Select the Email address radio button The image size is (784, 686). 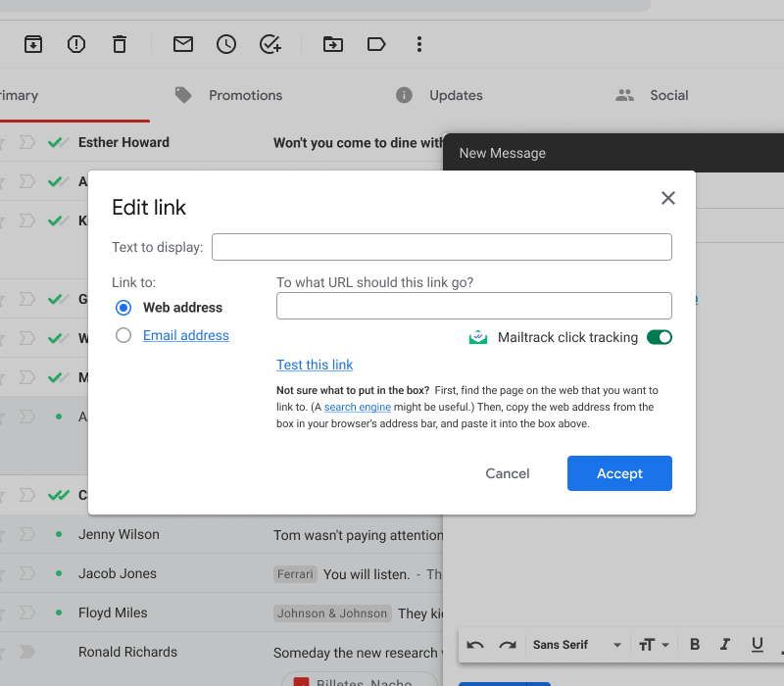pos(123,335)
